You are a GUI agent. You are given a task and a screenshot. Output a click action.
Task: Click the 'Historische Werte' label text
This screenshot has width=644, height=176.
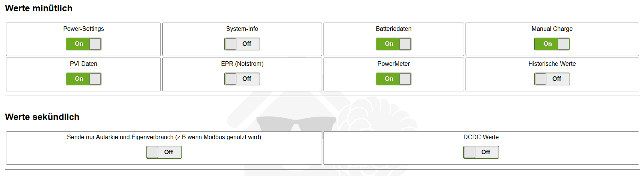[552, 64]
